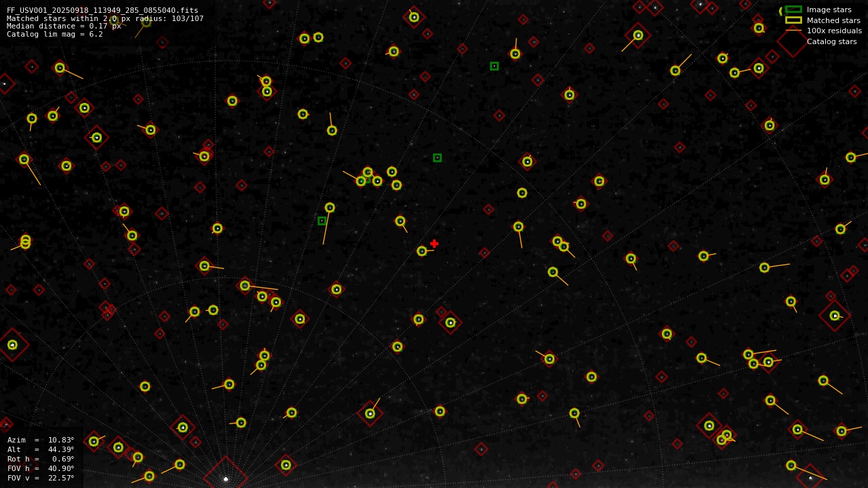The width and height of the screenshot is (868, 488).
Task: Click the large red Catalog stars legend diamond
Action: tap(793, 41)
